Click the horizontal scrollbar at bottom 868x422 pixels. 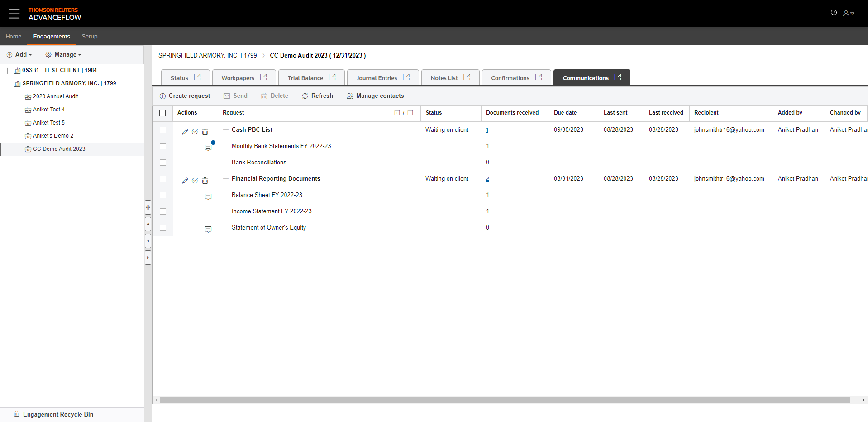click(505, 400)
